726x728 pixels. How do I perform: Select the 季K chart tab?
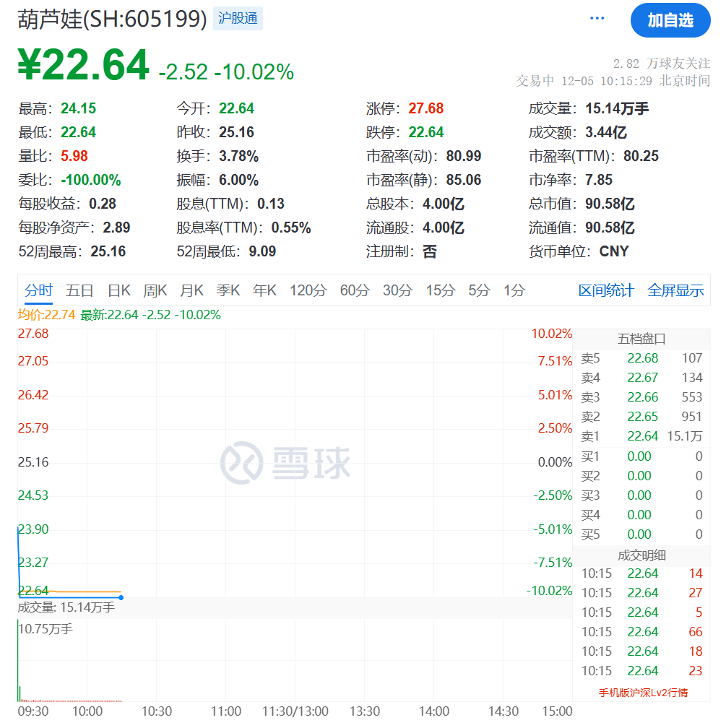point(228,290)
